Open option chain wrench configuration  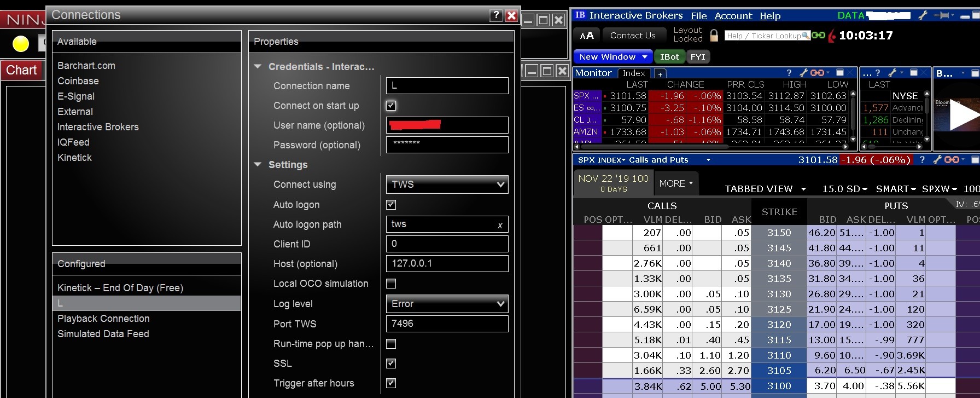point(937,160)
